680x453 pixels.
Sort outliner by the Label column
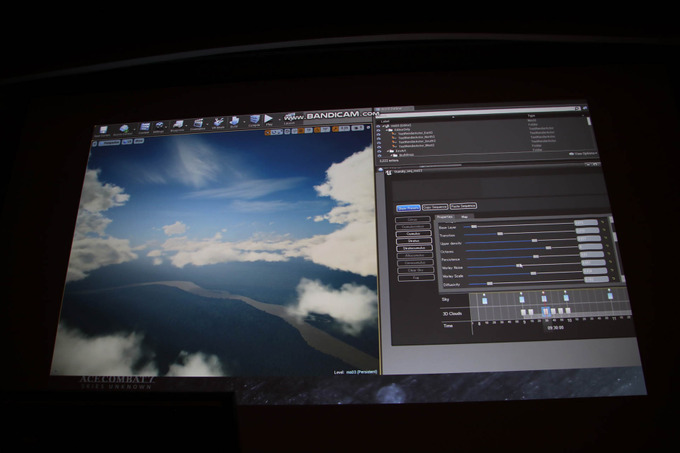point(385,121)
